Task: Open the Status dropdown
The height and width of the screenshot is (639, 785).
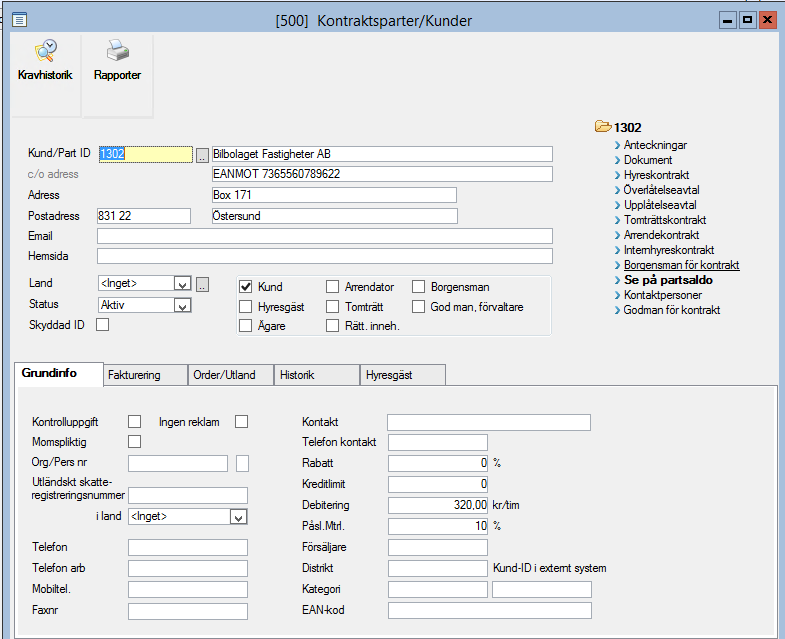Action: click(182, 305)
